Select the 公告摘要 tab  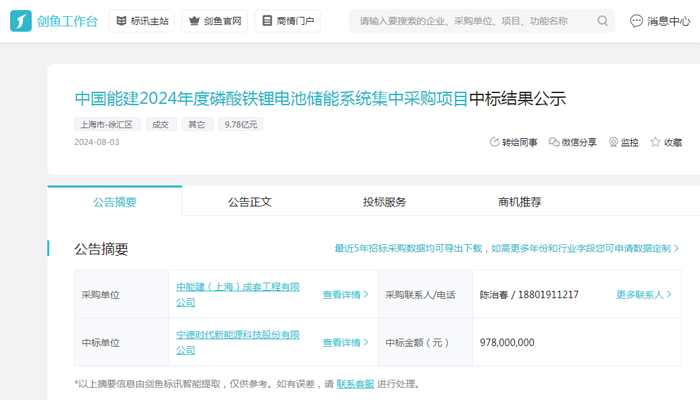(x=115, y=202)
